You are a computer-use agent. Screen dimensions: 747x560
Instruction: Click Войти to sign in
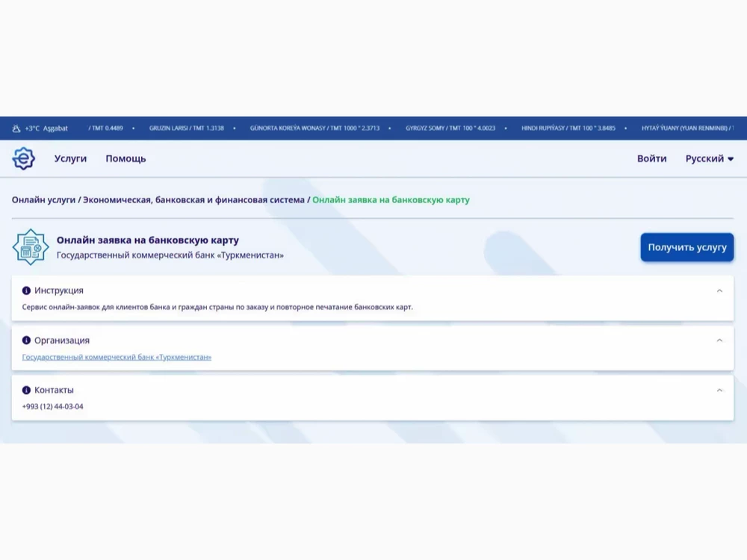(x=651, y=158)
